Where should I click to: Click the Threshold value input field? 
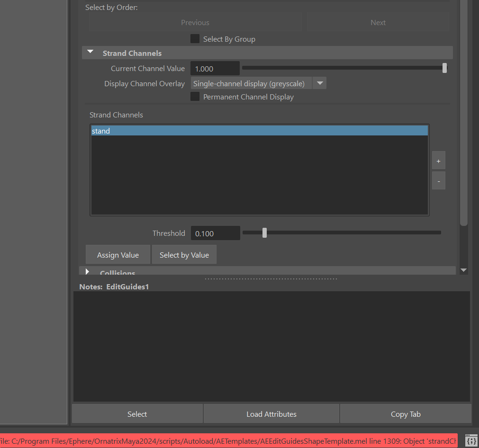coord(215,233)
